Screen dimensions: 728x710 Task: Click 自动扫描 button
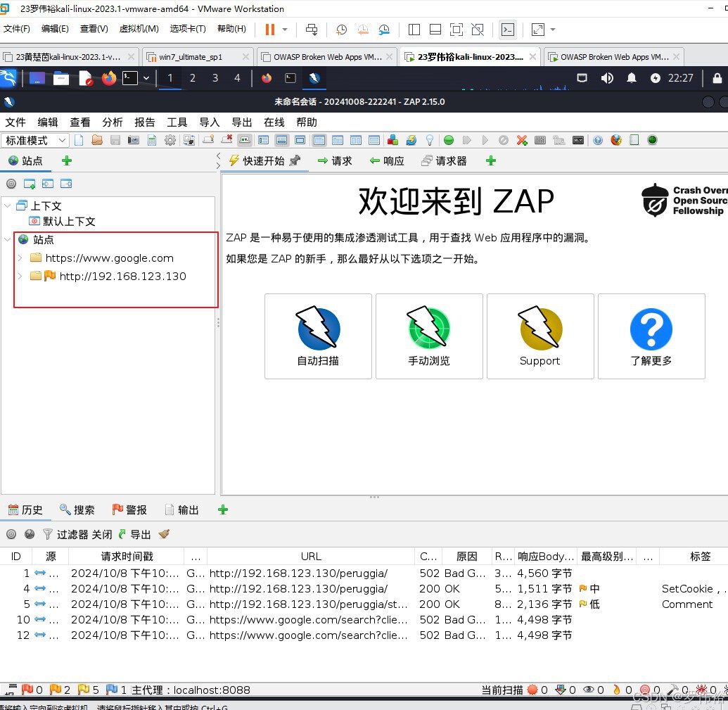318,336
